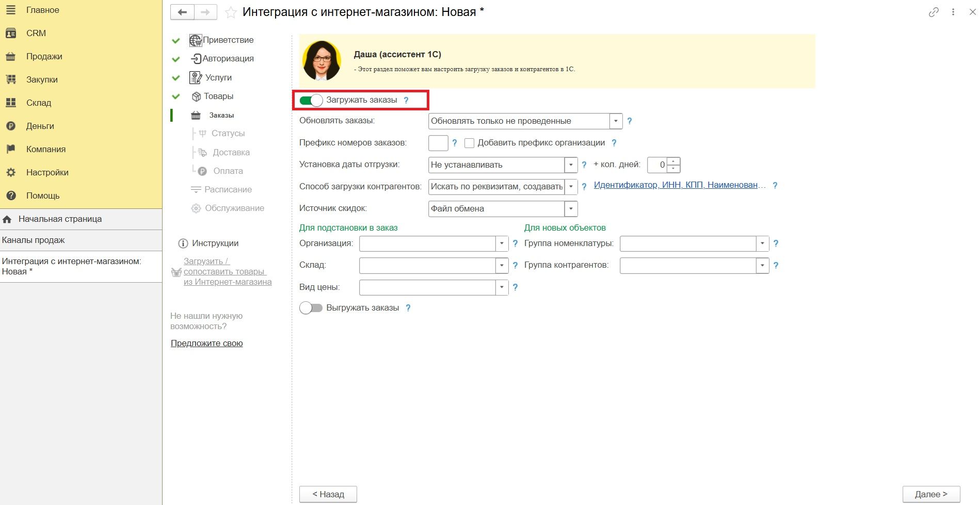Screen dimensions: 980x505
Task: Expand Установка даты отгрузки dropdown
Action: pos(571,165)
